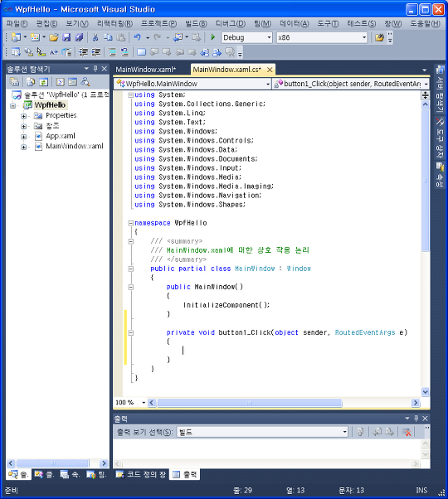Toggle auto-hide pin of Output panel
Screen dimensions: 448x499
tap(416, 418)
